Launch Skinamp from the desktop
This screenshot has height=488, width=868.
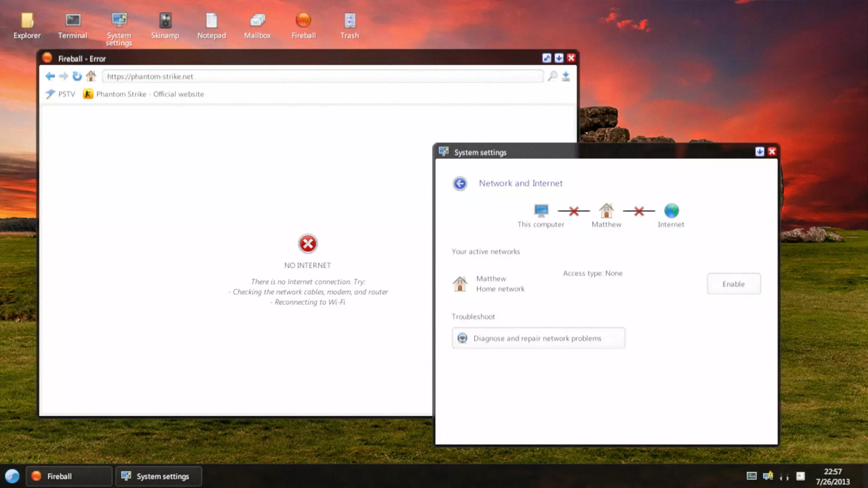[x=165, y=26]
